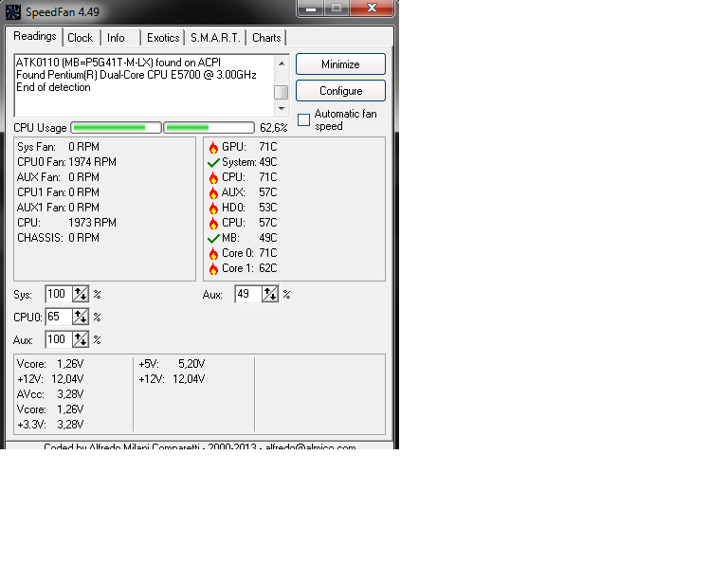Click the flame icon beside Core 0
The width and height of the screenshot is (728, 582).
click(213, 254)
